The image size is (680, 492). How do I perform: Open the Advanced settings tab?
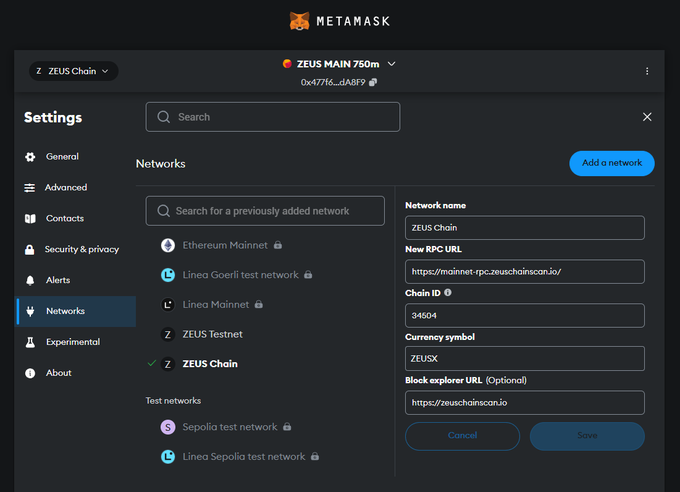click(x=75, y=187)
